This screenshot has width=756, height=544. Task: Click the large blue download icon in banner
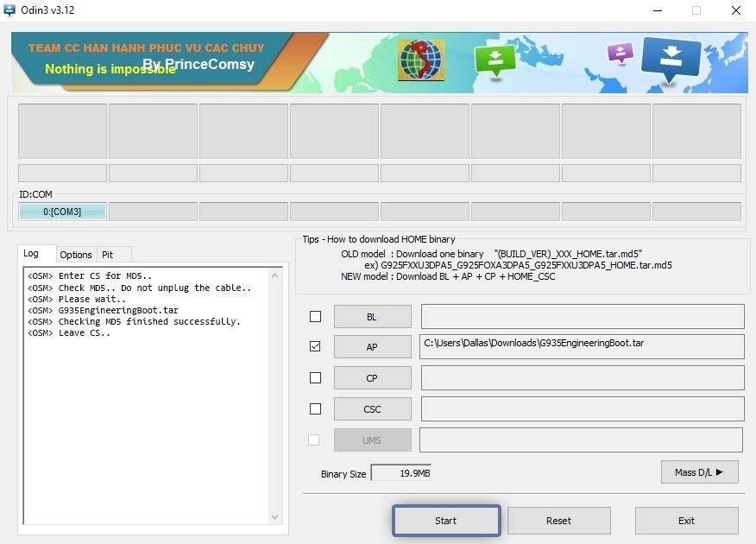[x=671, y=60]
